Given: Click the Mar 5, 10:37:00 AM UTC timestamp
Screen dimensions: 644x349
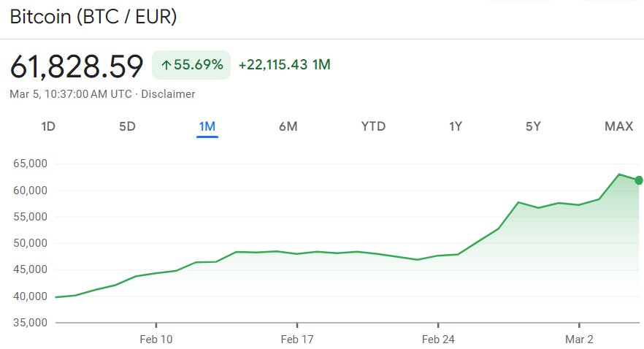Looking at the screenshot, I should [71, 94].
